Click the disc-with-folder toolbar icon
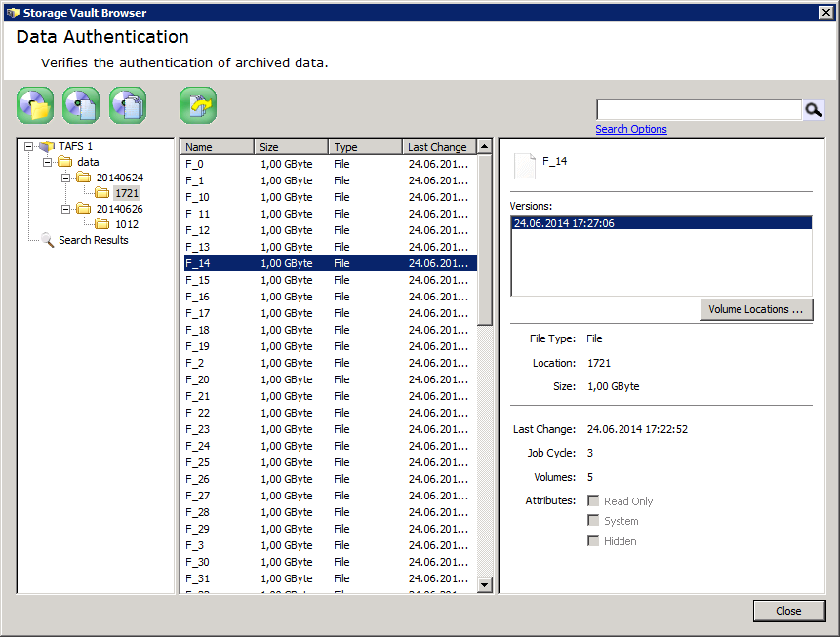Viewport: 840px width, 637px height. (35, 105)
